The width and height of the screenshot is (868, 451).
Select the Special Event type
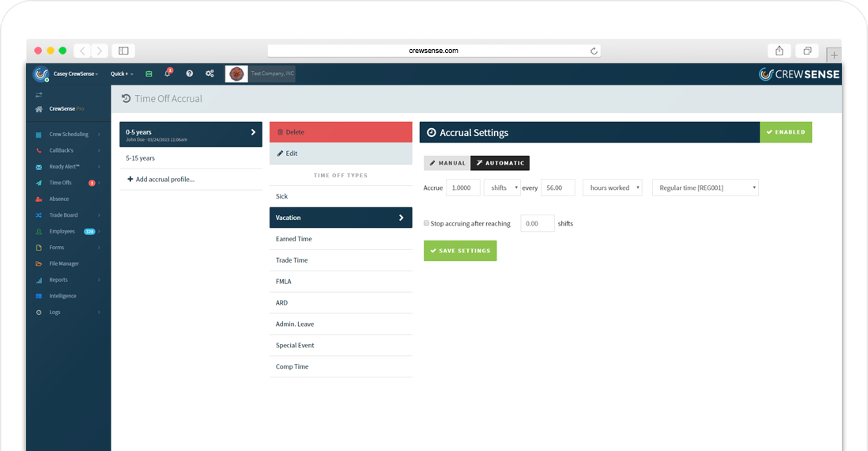341,345
